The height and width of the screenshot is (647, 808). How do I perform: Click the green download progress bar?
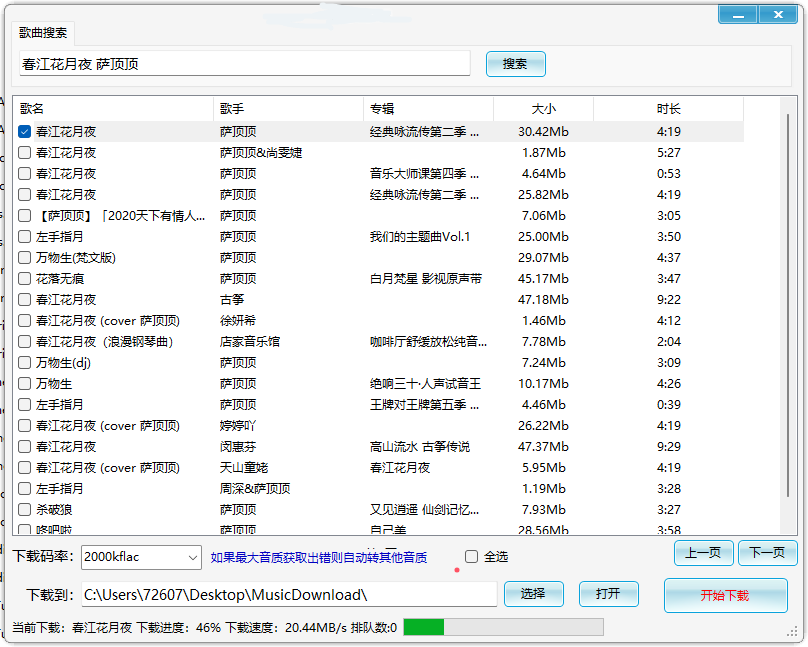click(x=424, y=628)
